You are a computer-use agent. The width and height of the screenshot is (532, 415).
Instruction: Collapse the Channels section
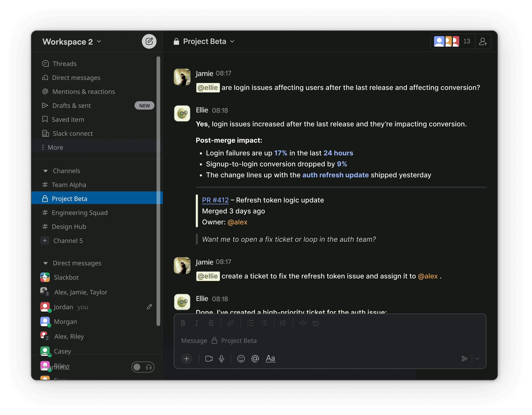[x=45, y=171]
